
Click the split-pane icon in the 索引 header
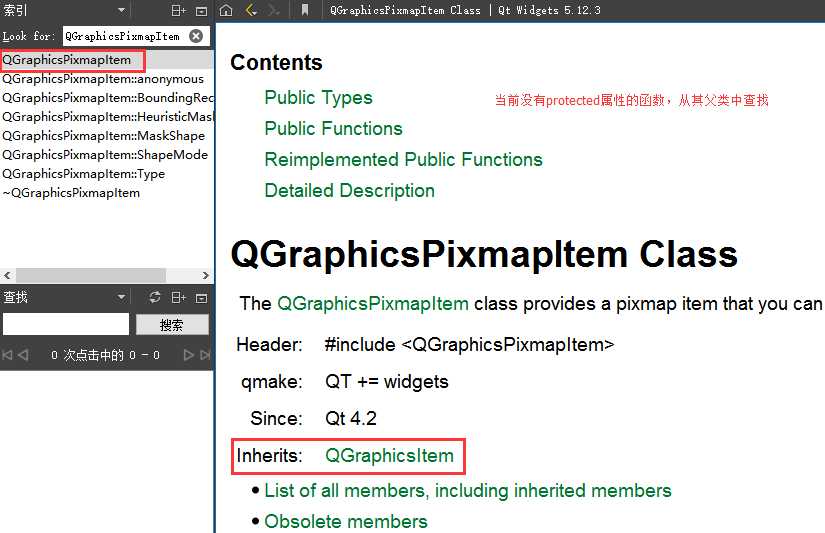click(179, 10)
